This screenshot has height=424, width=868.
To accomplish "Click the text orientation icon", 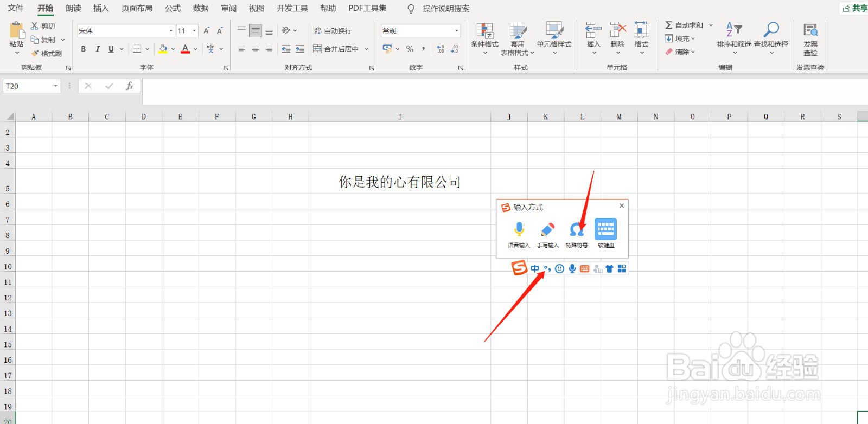I will click(286, 30).
